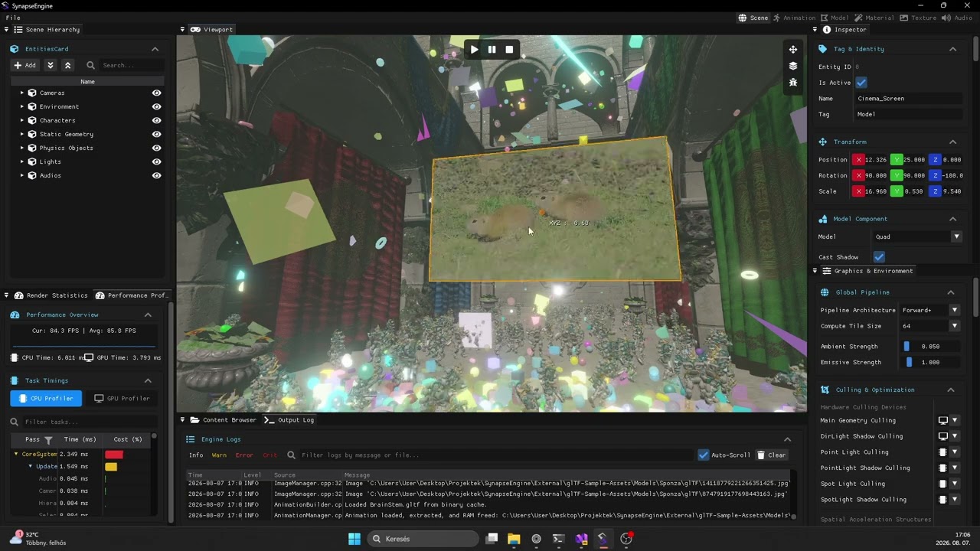The image size is (980, 551).
Task: Click the Name field showing Cinema_Screen
Action: 909,99
